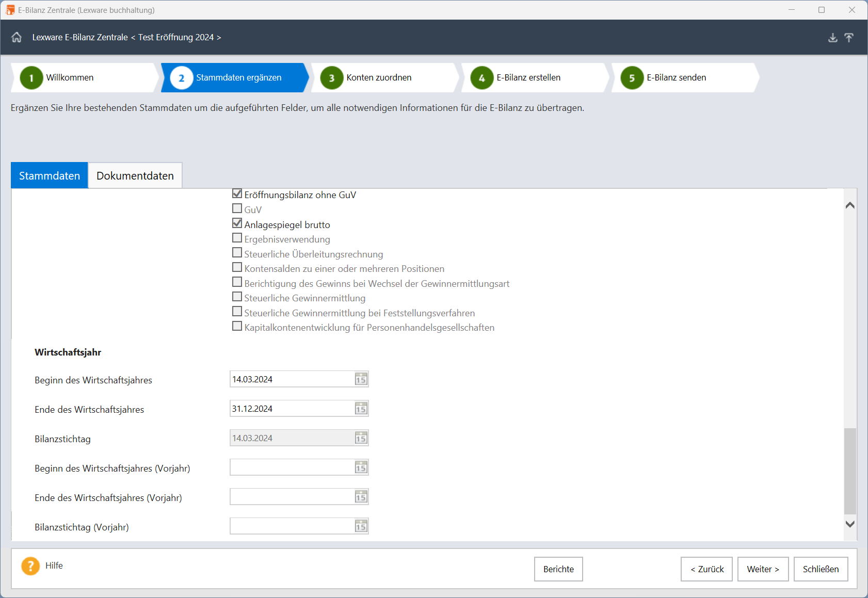Screen dimensions: 868x598
Task: Check the GuV checkbox
Action: coord(237,208)
